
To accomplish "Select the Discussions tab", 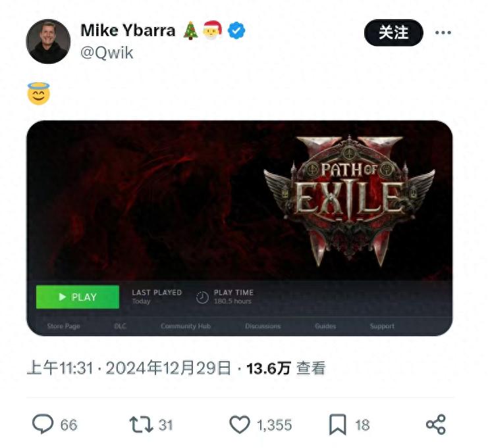I will [263, 326].
